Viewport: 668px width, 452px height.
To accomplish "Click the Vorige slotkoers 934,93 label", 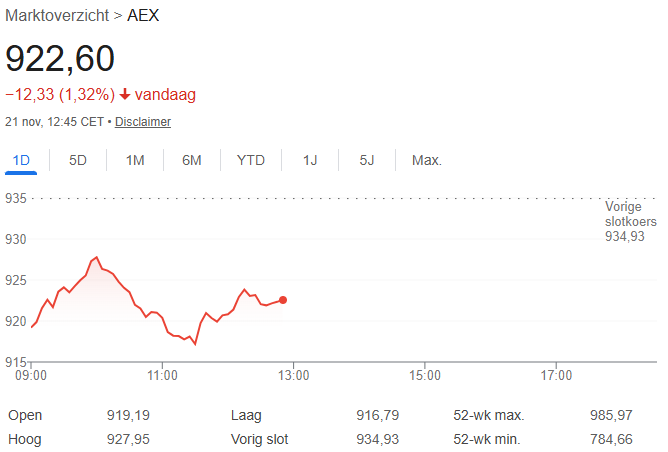I will tap(630, 221).
